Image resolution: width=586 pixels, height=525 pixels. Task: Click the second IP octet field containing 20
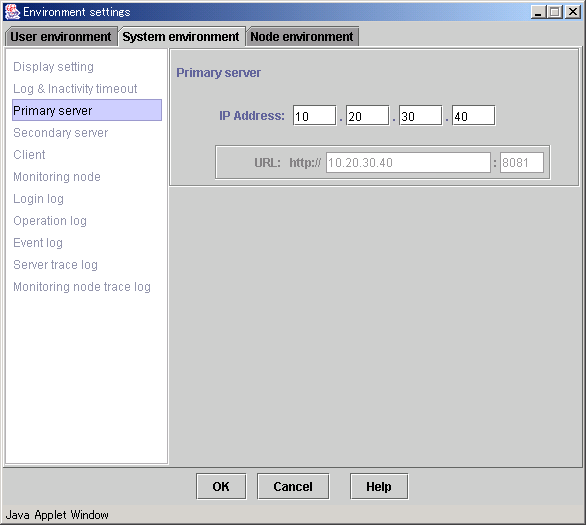pos(367,116)
